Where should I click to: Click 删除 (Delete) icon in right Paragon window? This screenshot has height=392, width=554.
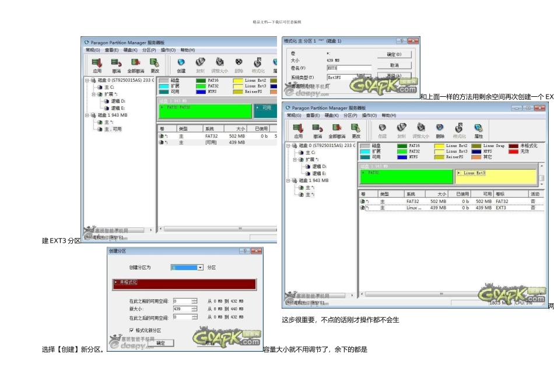pyautogui.click(x=440, y=128)
